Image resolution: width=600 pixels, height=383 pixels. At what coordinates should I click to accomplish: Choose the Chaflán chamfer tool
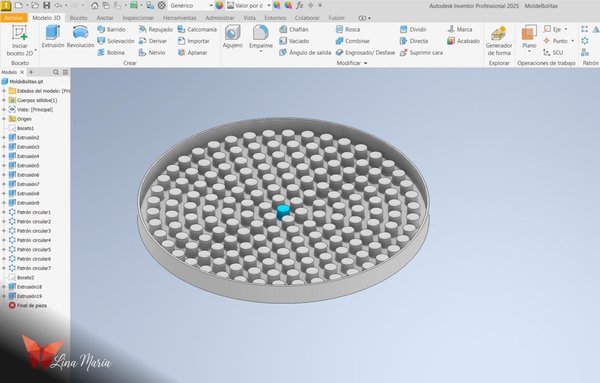pyautogui.click(x=294, y=29)
